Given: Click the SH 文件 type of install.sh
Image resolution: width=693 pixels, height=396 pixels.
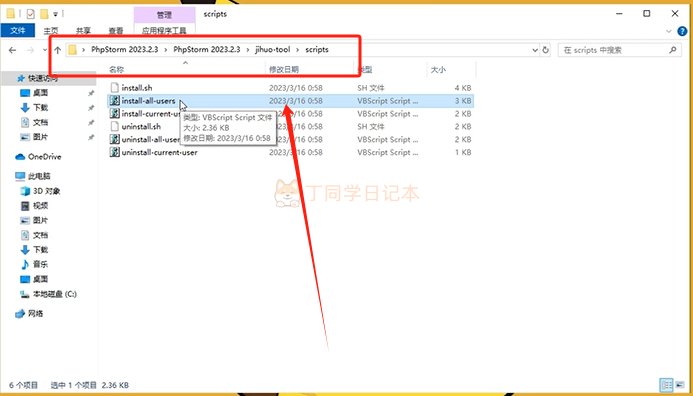Looking at the screenshot, I should click(371, 88).
